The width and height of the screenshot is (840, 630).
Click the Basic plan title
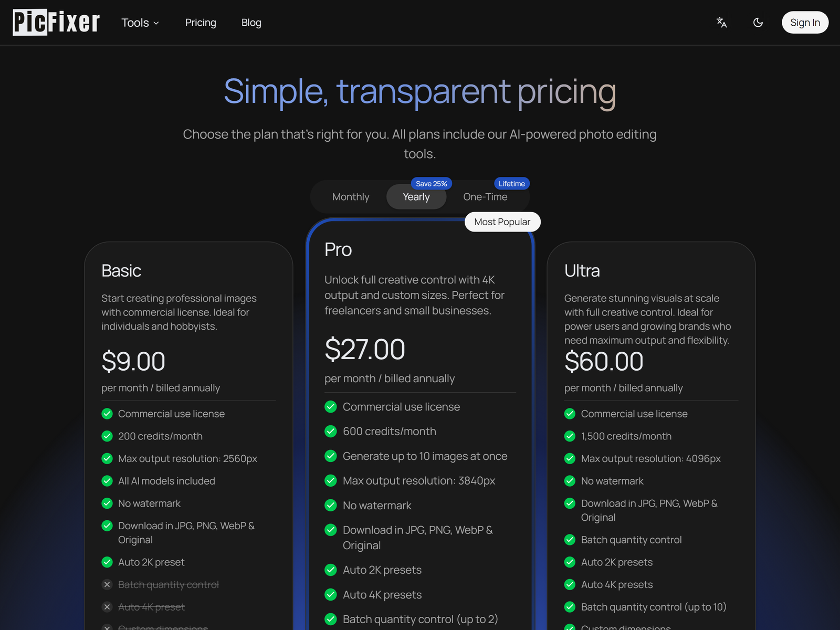[x=121, y=271]
